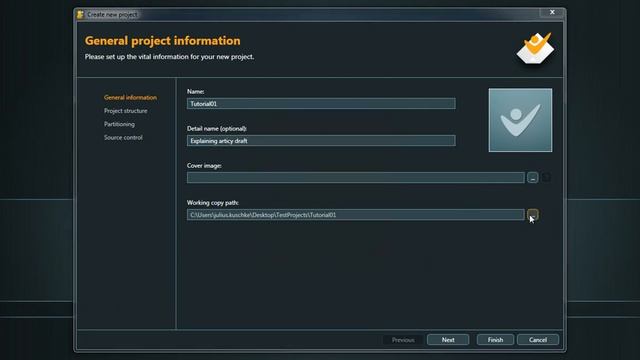The height and width of the screenshot is (360, 640).
Task: Click the 'Cover image:' label
Action: click(204, 166)
